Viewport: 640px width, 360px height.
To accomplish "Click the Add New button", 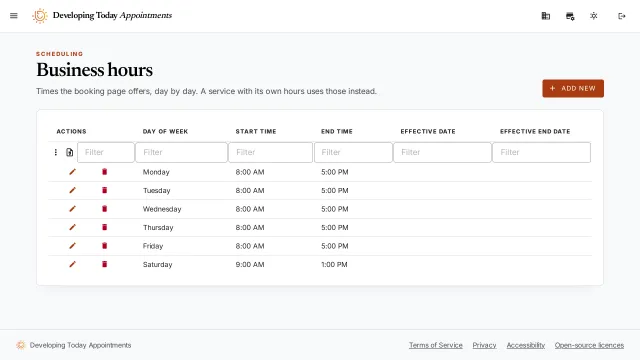I will coord(573,88).
